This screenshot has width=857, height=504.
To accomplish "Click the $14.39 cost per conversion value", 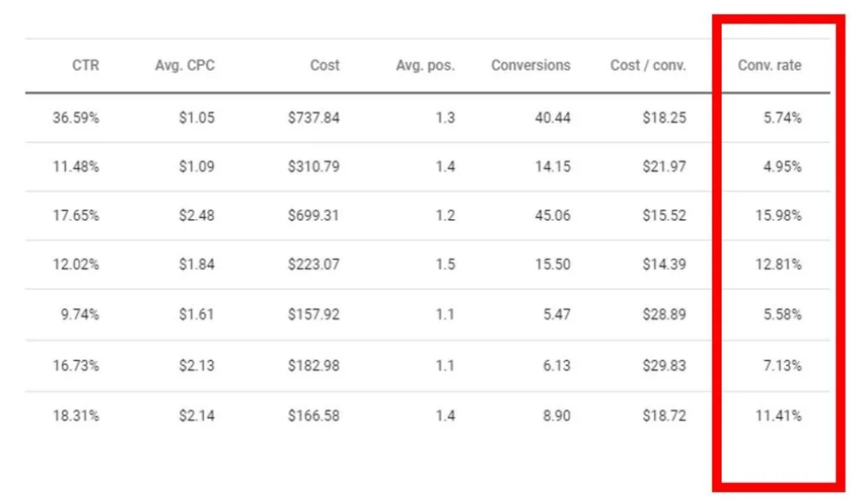I will pos(664,265).
